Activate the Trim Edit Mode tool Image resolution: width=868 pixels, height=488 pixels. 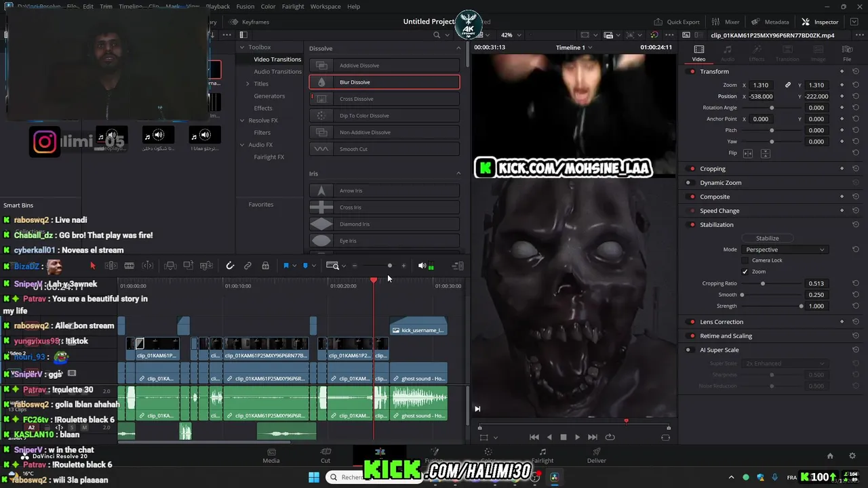click(111, 266)
